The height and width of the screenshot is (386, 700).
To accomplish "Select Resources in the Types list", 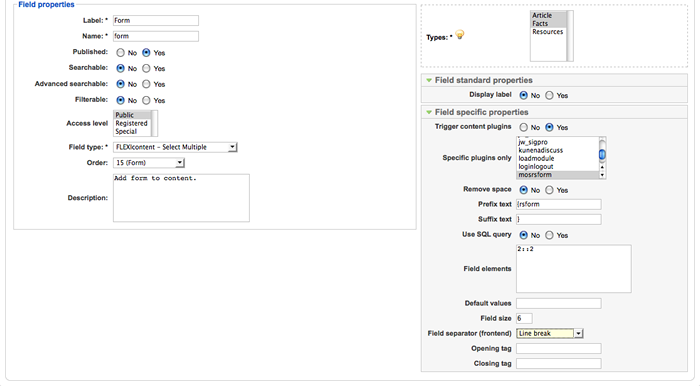I will [x=549, y=32].
